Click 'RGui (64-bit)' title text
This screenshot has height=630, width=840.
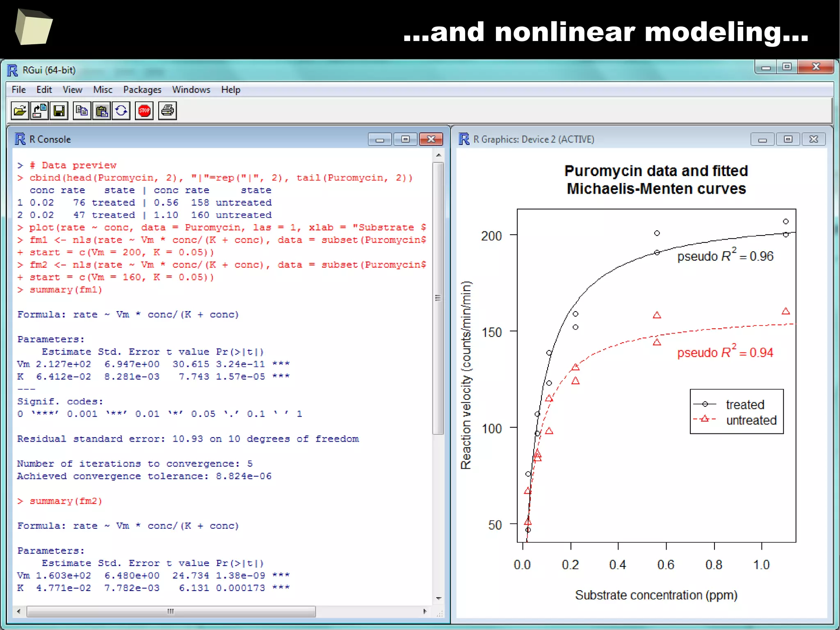pyautogui.click(x=49, y=70)
